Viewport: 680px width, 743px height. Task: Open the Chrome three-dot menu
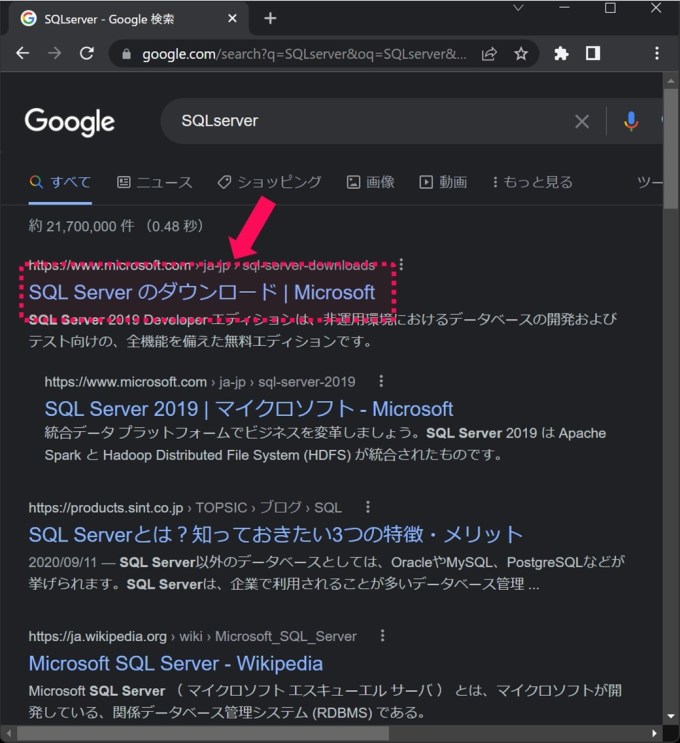[656, 53]
